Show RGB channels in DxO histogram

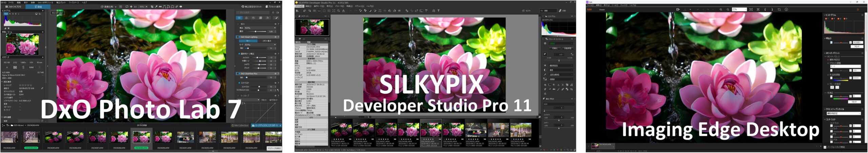[x=6, y=14]
